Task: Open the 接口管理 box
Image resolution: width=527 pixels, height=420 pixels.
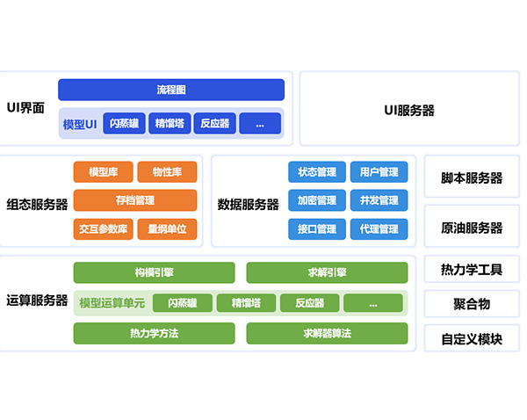Action: pos(317,229)
